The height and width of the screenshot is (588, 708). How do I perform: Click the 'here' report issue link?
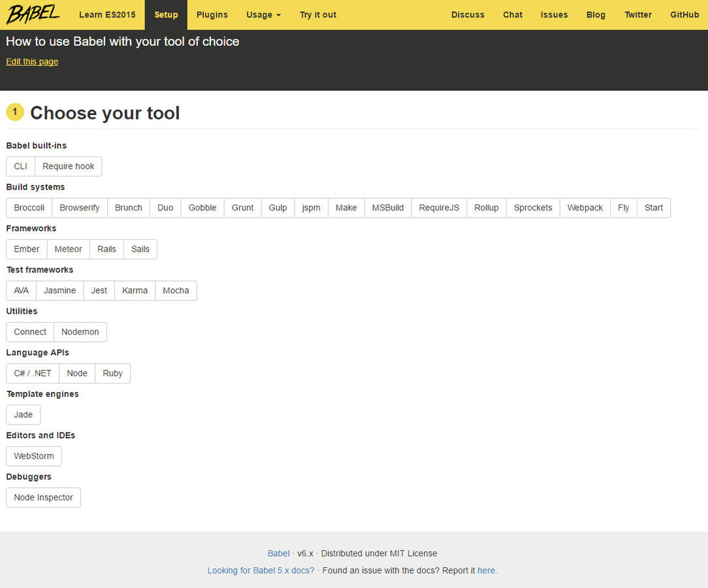click(486, 571)
